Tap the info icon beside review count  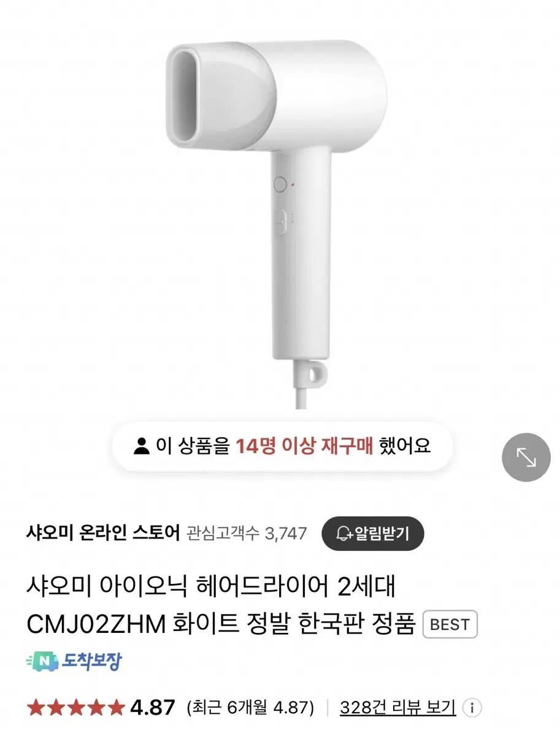472,708
